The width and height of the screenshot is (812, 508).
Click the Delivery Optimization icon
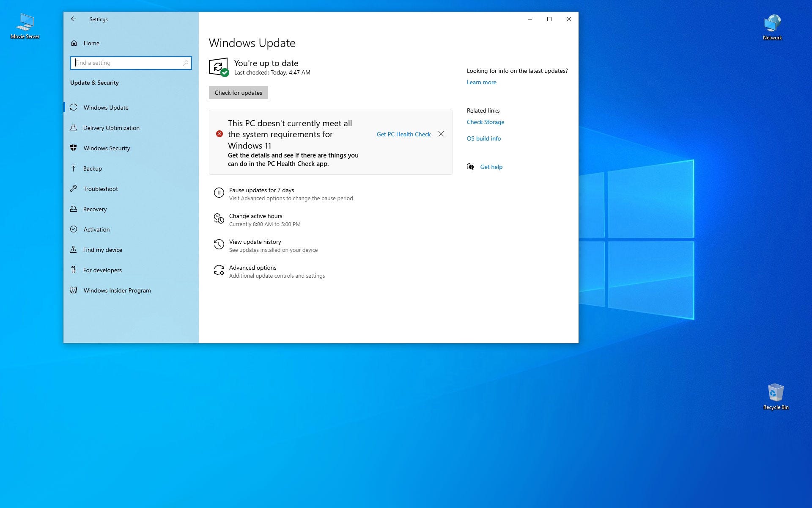click(74, 128)
